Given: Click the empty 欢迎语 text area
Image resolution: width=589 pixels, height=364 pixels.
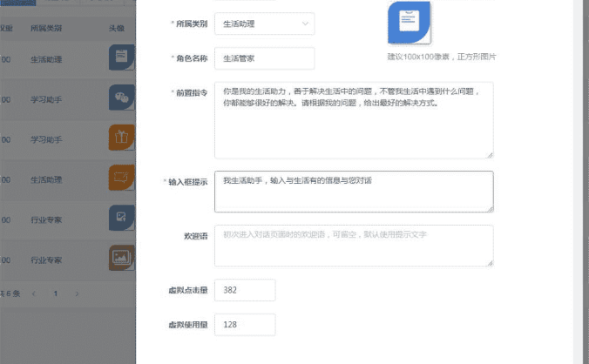Looking at the screenshot, I should (x=354, y=246).
